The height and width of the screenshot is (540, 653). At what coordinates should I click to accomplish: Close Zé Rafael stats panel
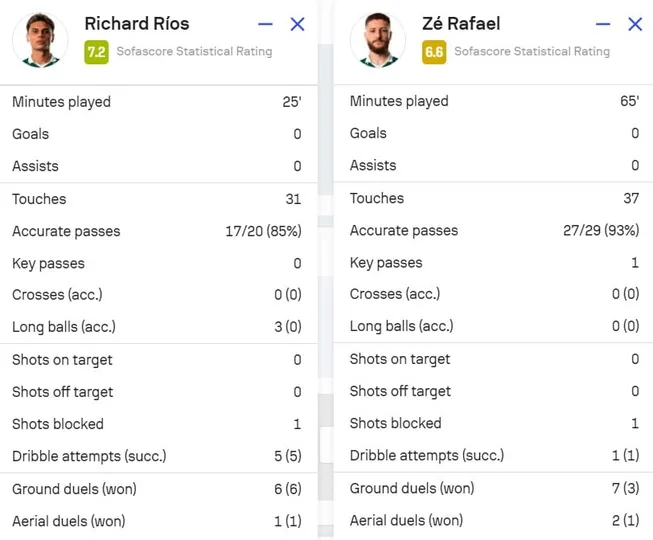(635, 24)
